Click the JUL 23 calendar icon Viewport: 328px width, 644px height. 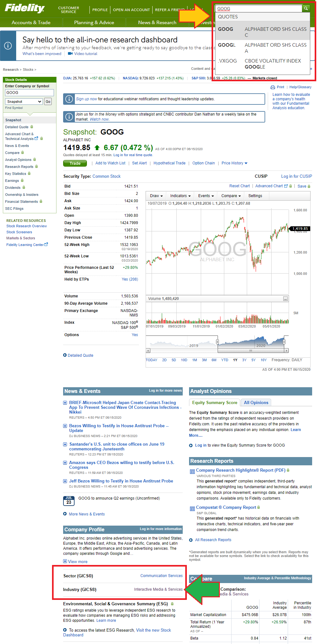[x=69, y=501]
